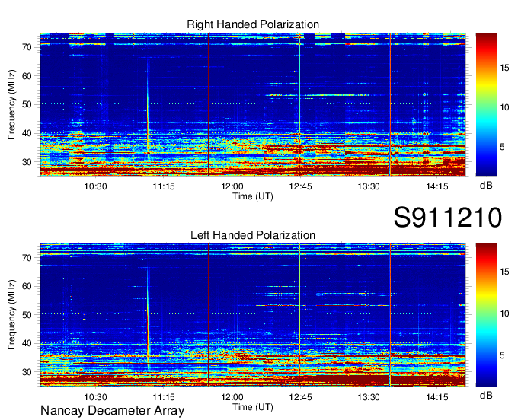
Task: Click the 10 value on the Left Handed color bar
Action: click(504, 313)
